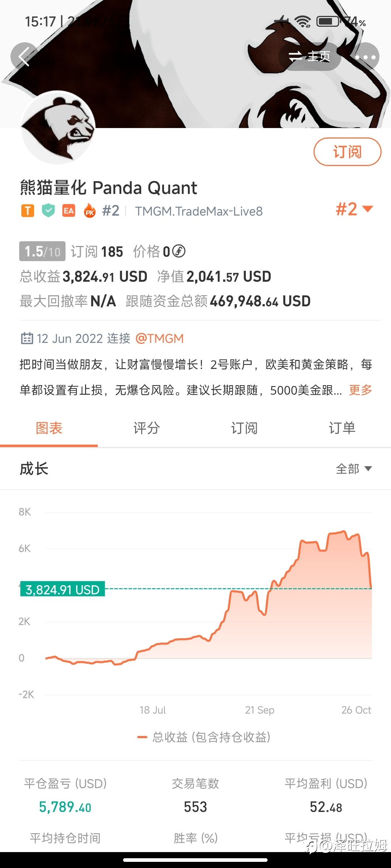Tap the 1.5/10 rating badge
This screenshot has height=868, width=391.
tap(42, 251)
